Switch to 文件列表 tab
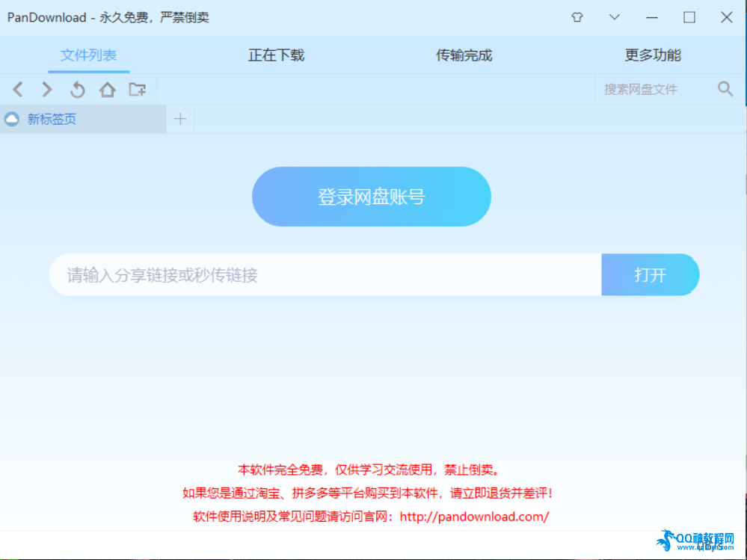Image resolution: width=747 pixels, height=560 pixels. (x=89, y=55)
